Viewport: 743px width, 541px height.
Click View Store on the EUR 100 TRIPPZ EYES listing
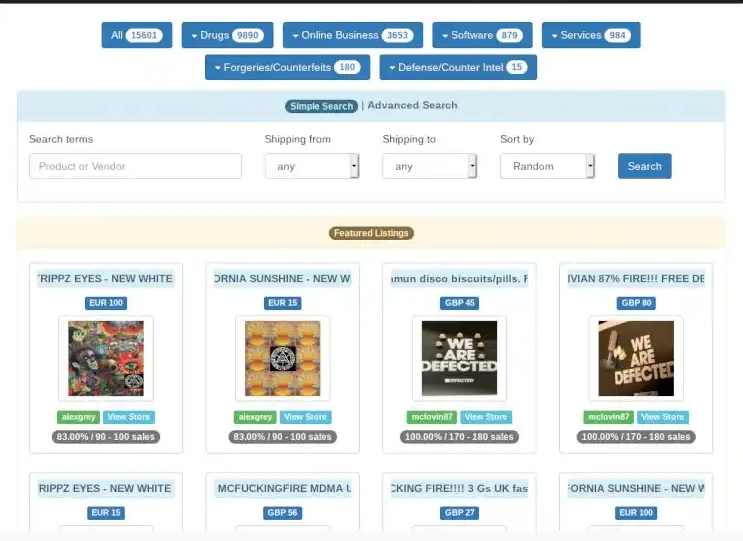129,417
